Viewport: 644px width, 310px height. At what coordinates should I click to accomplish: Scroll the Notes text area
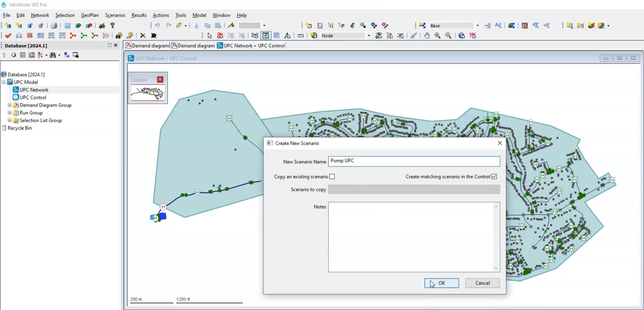pyautogui.click(x=497, y=236)
